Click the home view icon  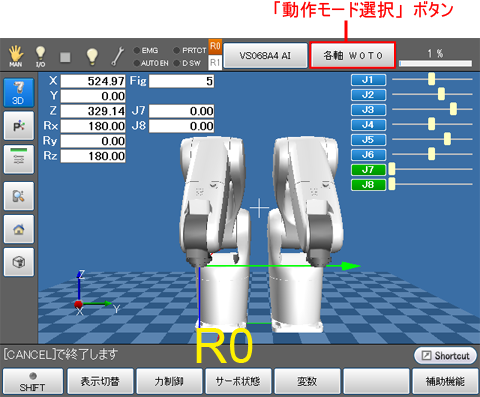pyautogui.click(x=19, y=229)
